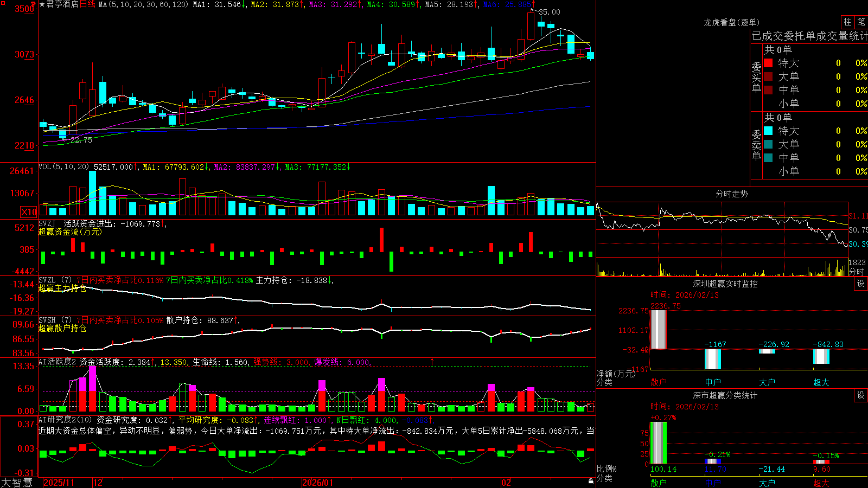Screen dimensions: 868x488
Task: Click the 委卖单 section label
Action: [x=756, y=145]
